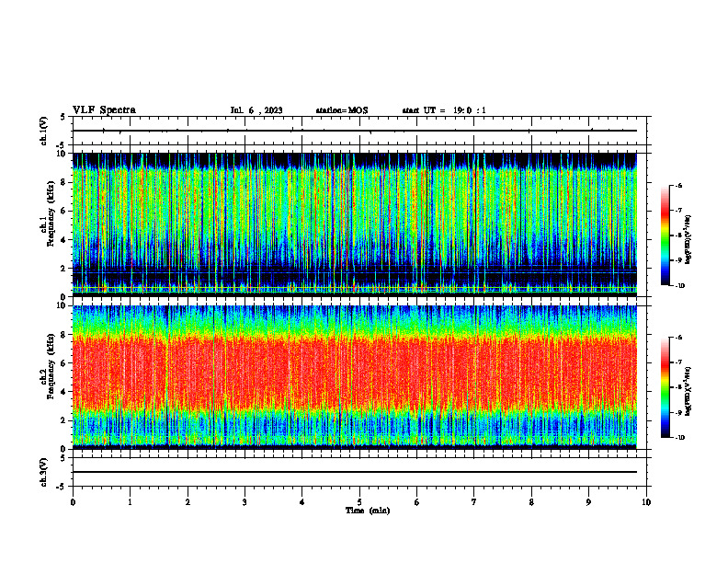Click the 9 tick label on time axis

tap(588, 502)
